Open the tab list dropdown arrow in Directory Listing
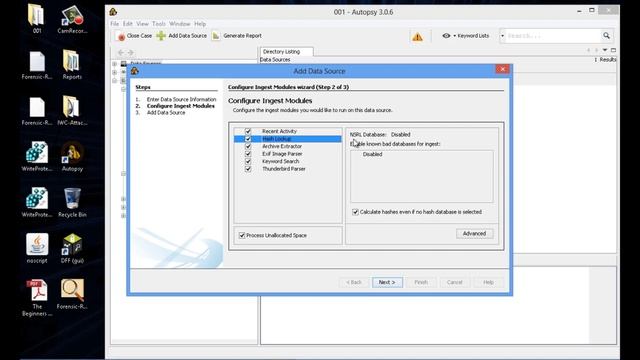This screenshot has width=640, height=360. [605, 50]
